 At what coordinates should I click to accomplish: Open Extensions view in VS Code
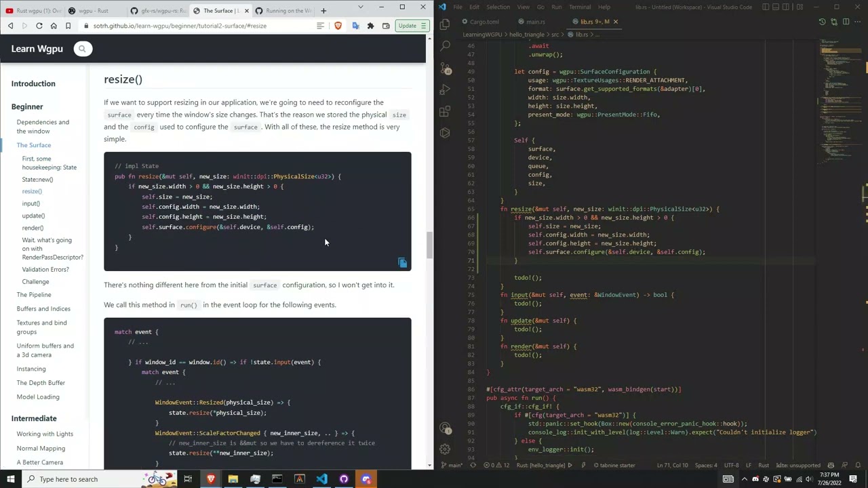point(445,112)
